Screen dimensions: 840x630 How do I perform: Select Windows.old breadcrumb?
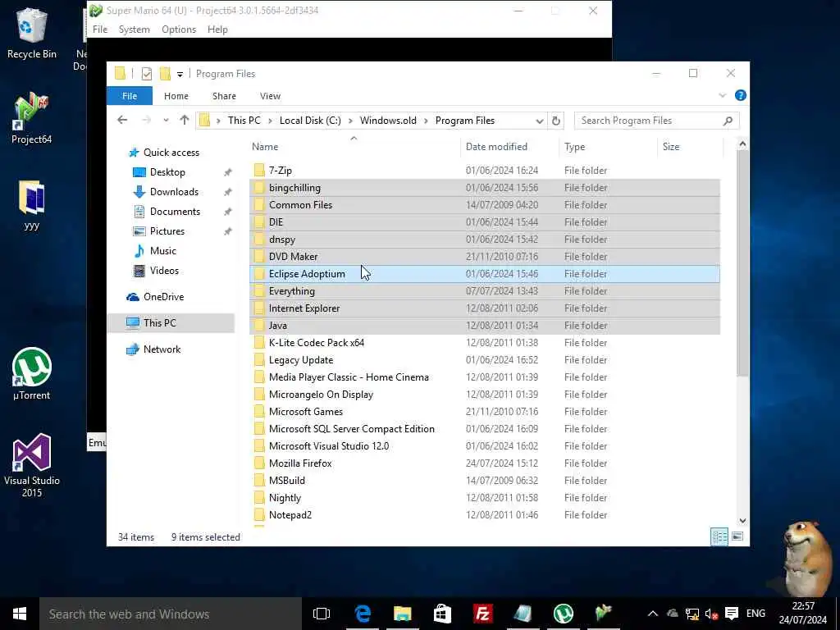388,121
